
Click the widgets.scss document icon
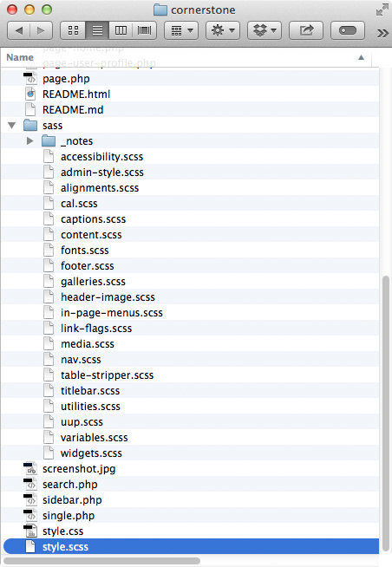pyautogui.click(x=49, y=453)
